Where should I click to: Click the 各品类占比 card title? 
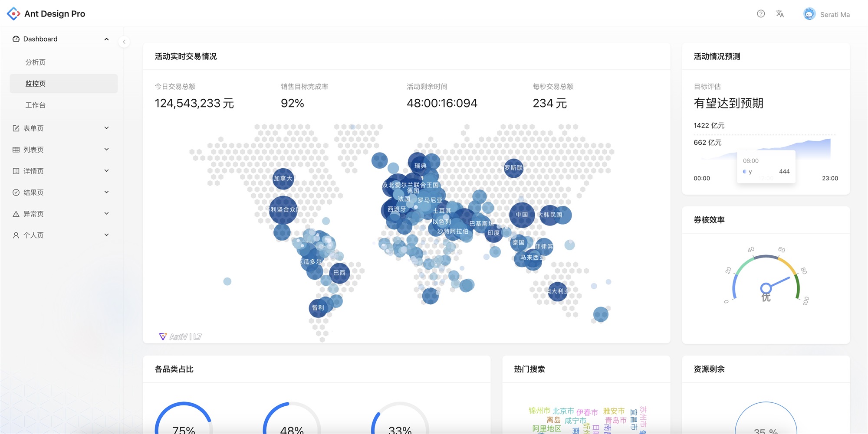point(174,369)
